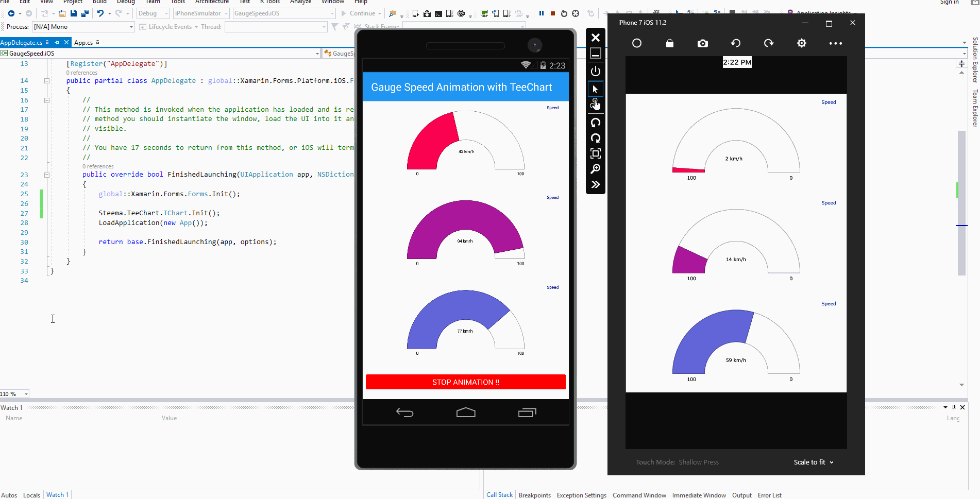The image size is (980, 499).
Task: Click the Save All icon
Action: (85, 13)
